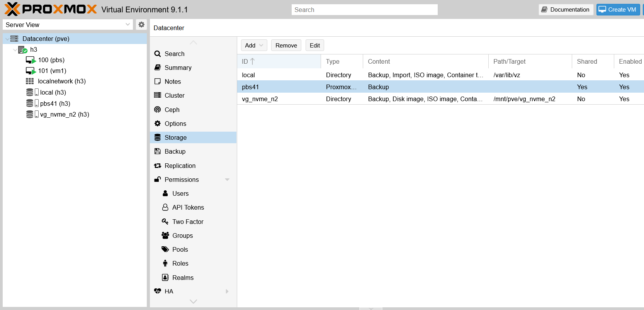The image size is (644, 310).
Task: Sort by the Shared column header
Action: pos(593,61)
